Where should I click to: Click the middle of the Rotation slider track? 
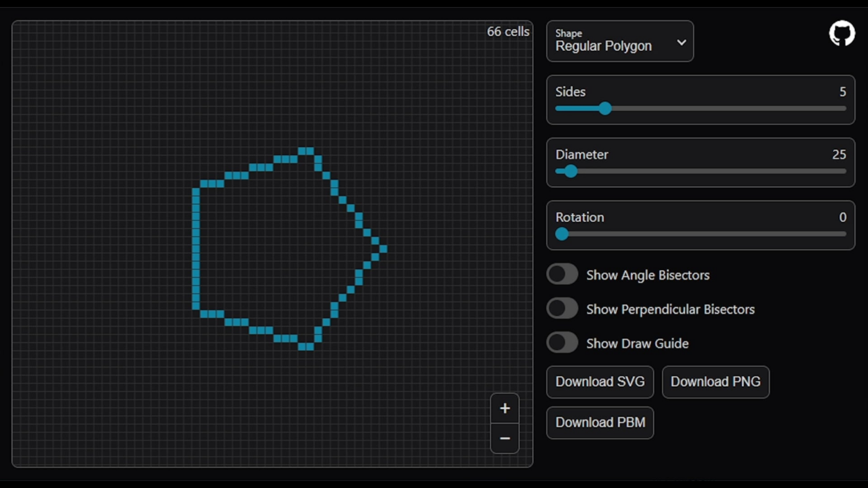(701, 234)
